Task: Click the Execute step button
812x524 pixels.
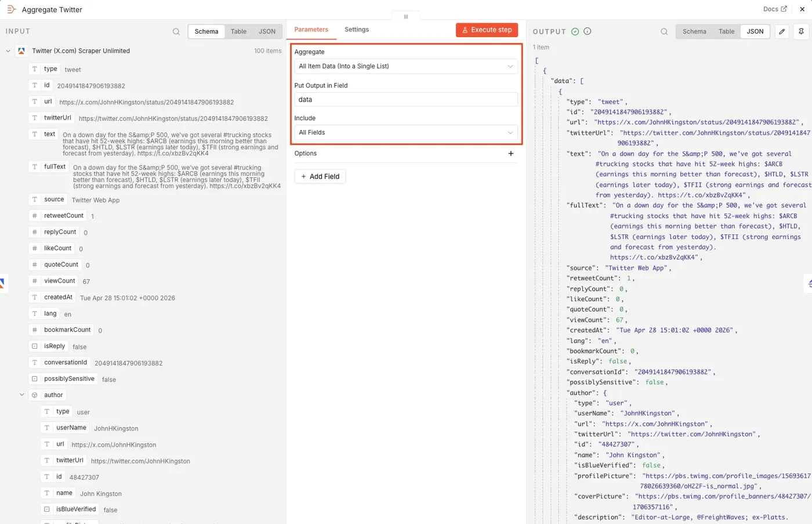Action: click(487, 30)
